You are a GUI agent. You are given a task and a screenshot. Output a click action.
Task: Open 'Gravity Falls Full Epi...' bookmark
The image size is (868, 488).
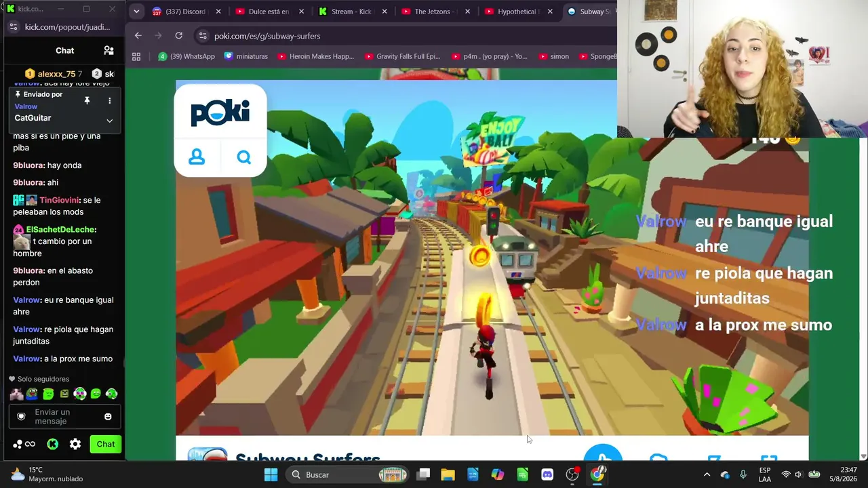point(402,56)
